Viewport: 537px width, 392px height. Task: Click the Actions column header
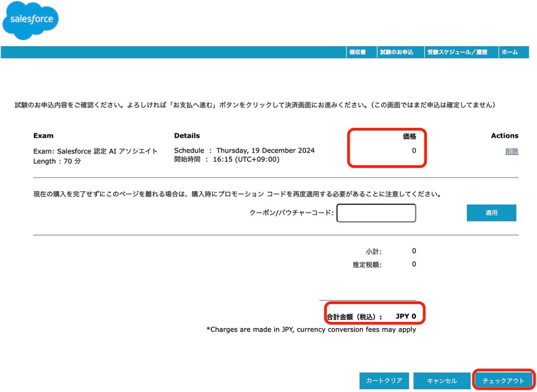[504, 136]
